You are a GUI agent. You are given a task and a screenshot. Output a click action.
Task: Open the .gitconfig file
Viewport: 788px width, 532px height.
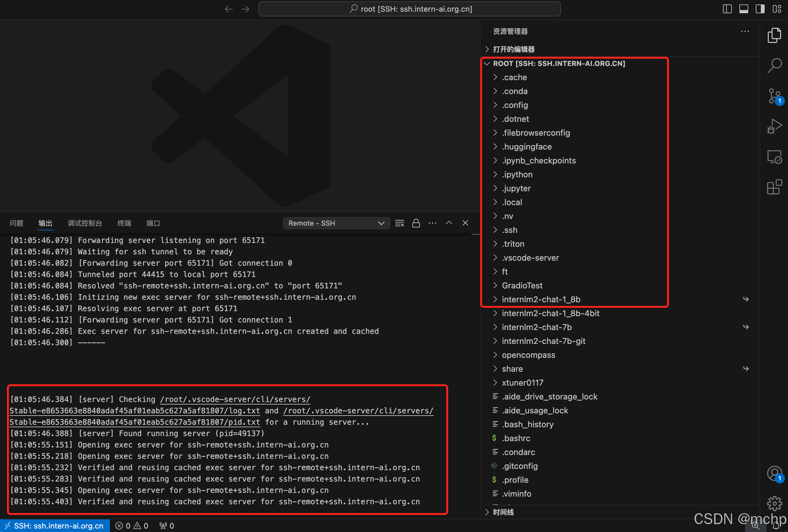pos(620,466)
